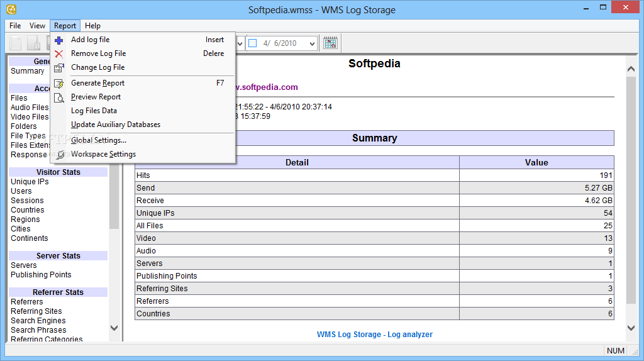Image resolution: width=644 pixels, height=361 pixels.
Task: Select Folders in the sidebar
Action: pos(23,126)
